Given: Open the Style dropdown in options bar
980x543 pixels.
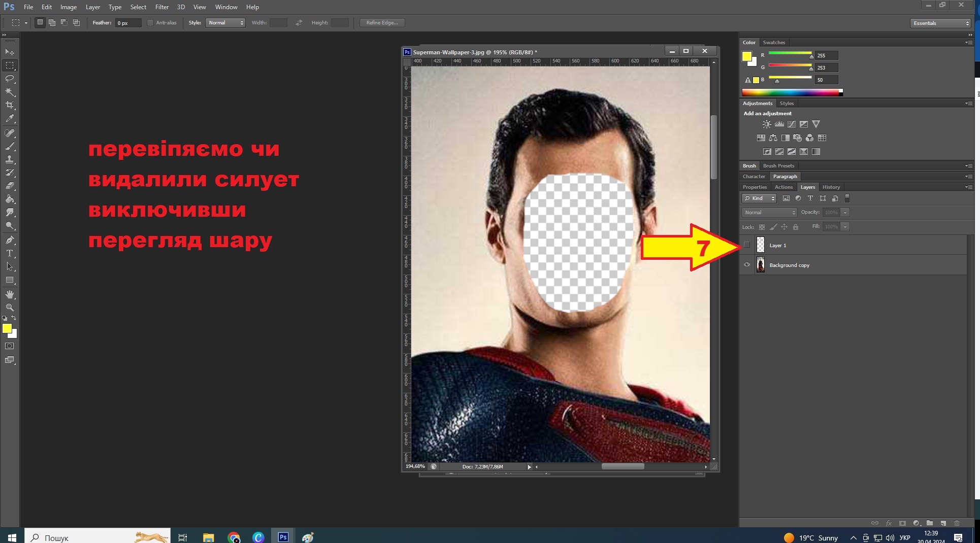Looking at the screenshot, I should click(x=225, y=23).
